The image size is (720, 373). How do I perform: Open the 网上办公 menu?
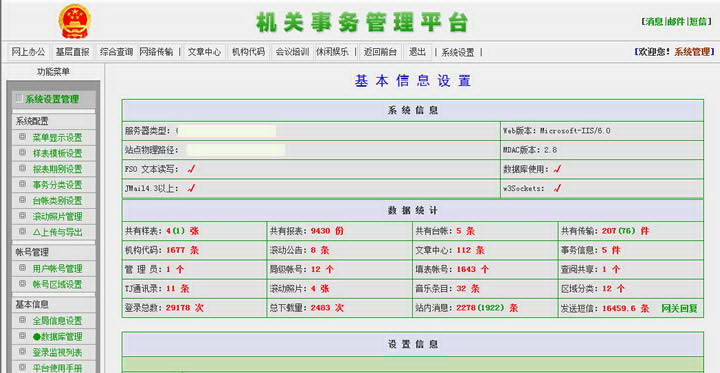pos(28,52)
